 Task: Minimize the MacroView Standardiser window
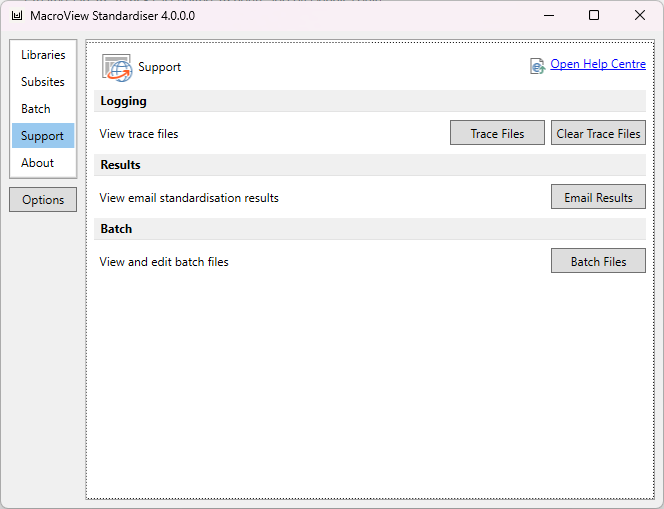549,16
